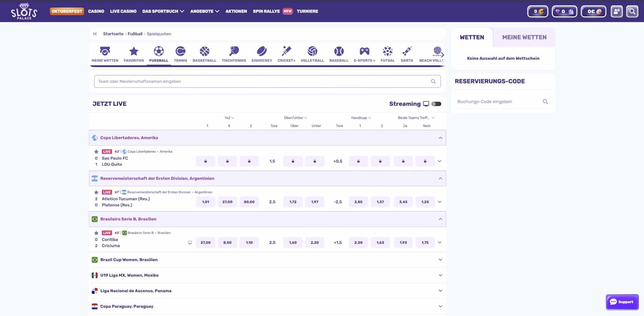Expand more markets for the Coritiba match
The image size is (644, 316).
[x=440, y=243]
